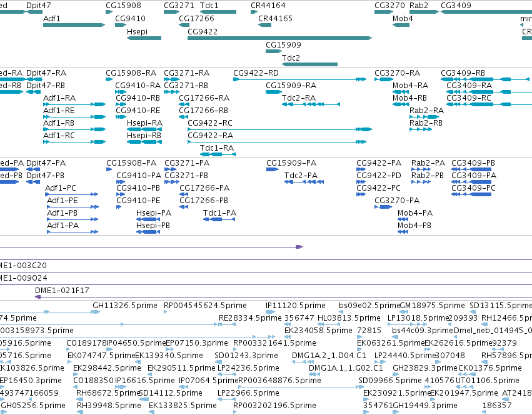Select transcript Hsepi-RA
The image size is (532, 415).
click(x=144, y=129)
